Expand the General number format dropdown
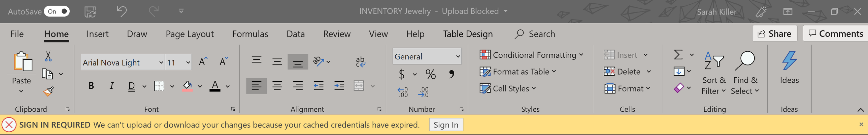Screen dimensions: 868x135 [x=458, y=56]
